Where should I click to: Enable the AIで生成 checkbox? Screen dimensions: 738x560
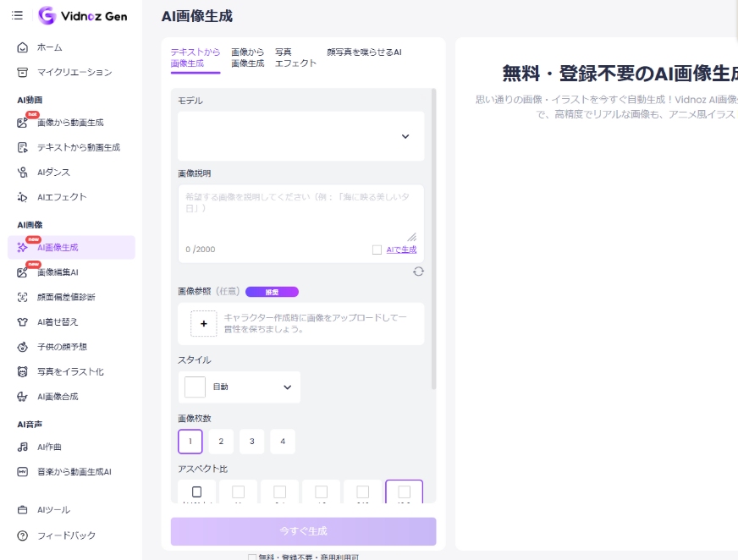[x=375, y=248]
